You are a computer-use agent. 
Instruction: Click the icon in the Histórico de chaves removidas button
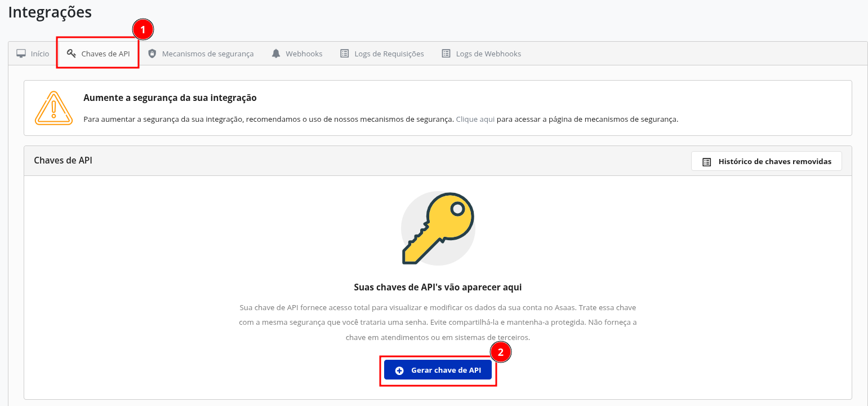(x=706, y=162)
